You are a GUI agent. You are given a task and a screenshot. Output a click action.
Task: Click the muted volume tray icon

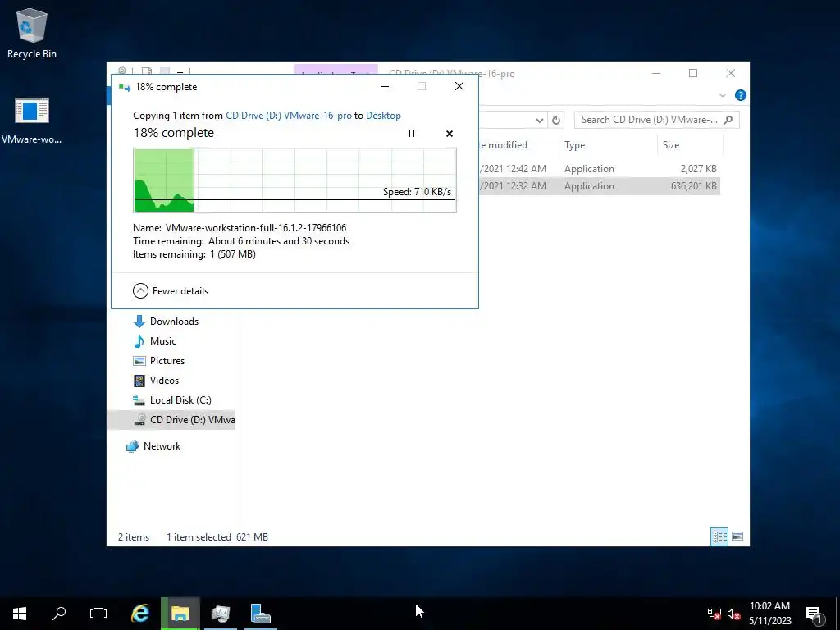[734, 614]
